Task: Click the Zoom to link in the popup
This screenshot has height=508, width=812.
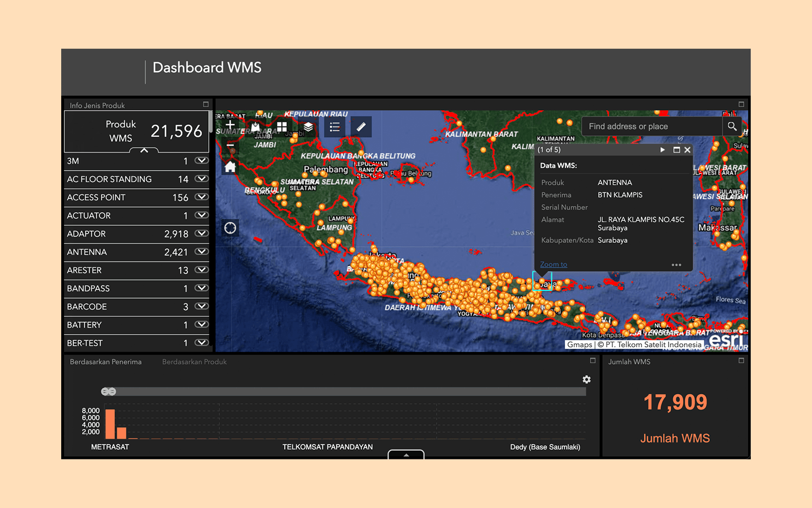Action: point(554,265)
